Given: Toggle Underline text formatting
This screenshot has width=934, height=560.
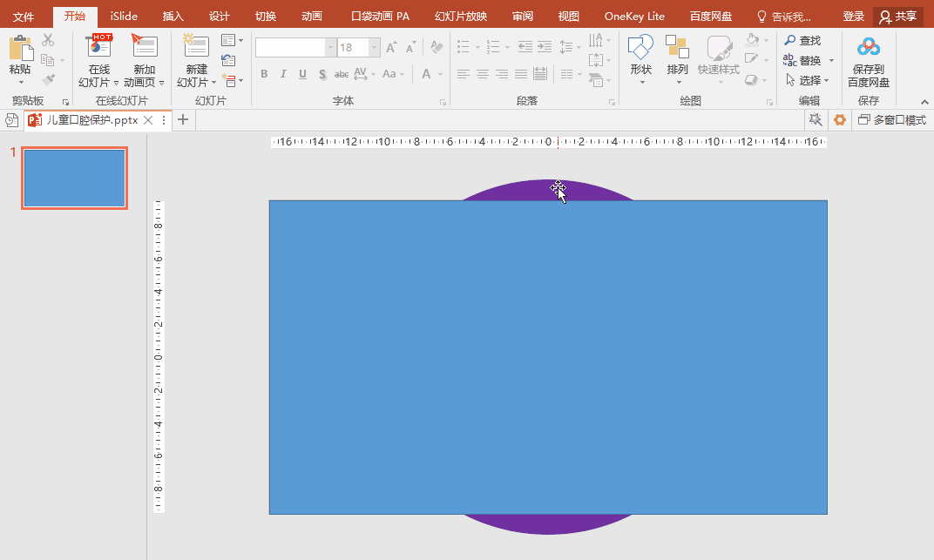Looking at the screenshot, I should (302, 74).
